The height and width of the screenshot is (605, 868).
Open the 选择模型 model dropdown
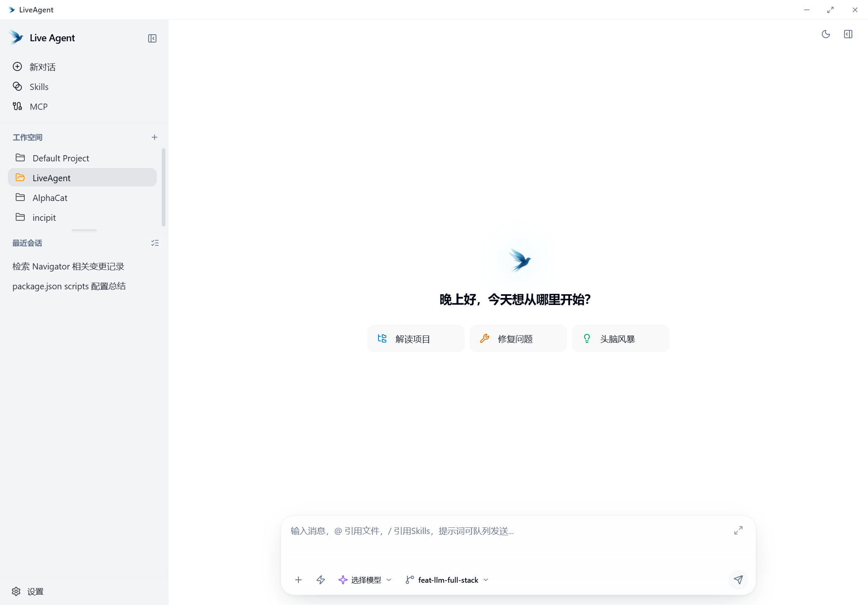pyautogui.click(x=365, y=580)
